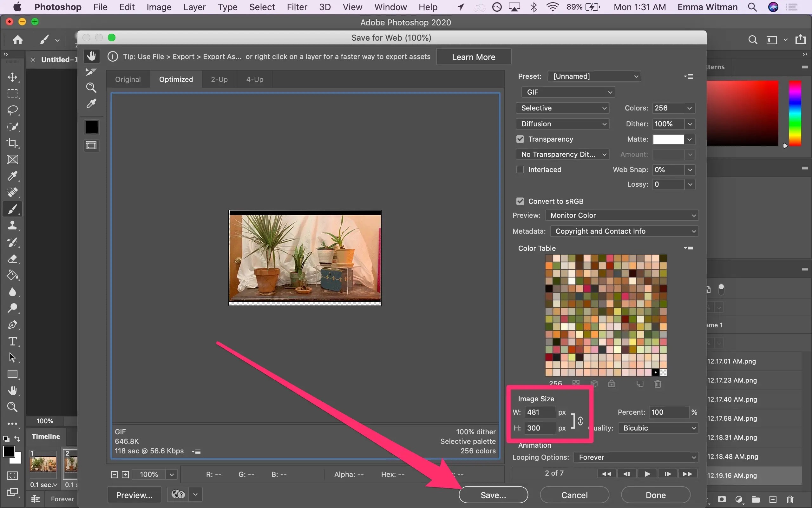
Task: Switch to the 4-Up tab
Action: click(255, 79)
